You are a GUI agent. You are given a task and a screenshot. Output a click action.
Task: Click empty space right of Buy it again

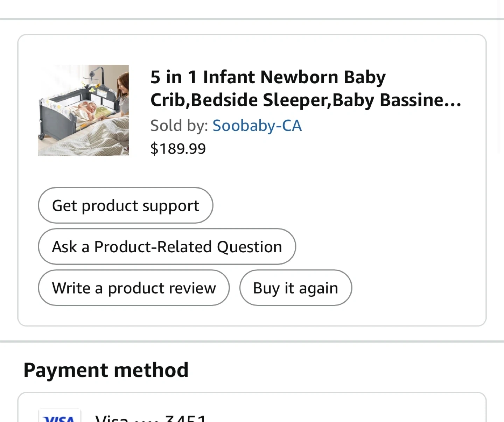click(416, 288)
